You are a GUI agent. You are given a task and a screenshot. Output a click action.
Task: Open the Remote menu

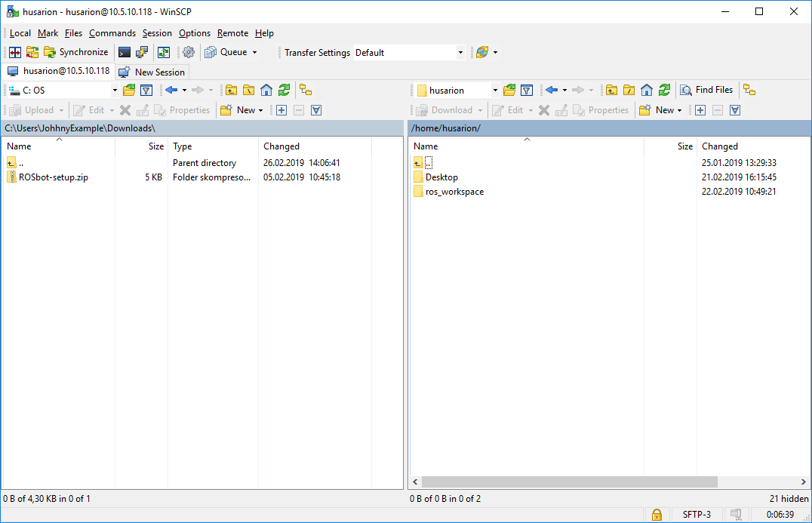[232, 33]
